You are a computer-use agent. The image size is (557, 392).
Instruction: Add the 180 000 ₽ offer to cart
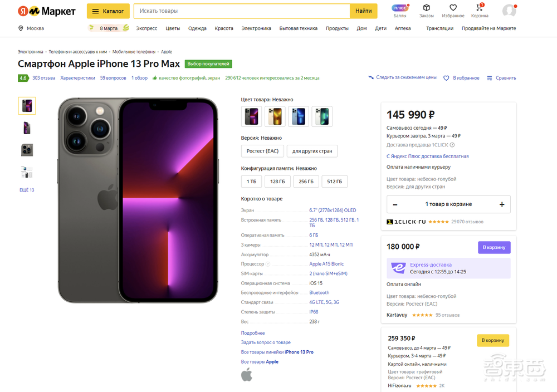click(494, 247)
